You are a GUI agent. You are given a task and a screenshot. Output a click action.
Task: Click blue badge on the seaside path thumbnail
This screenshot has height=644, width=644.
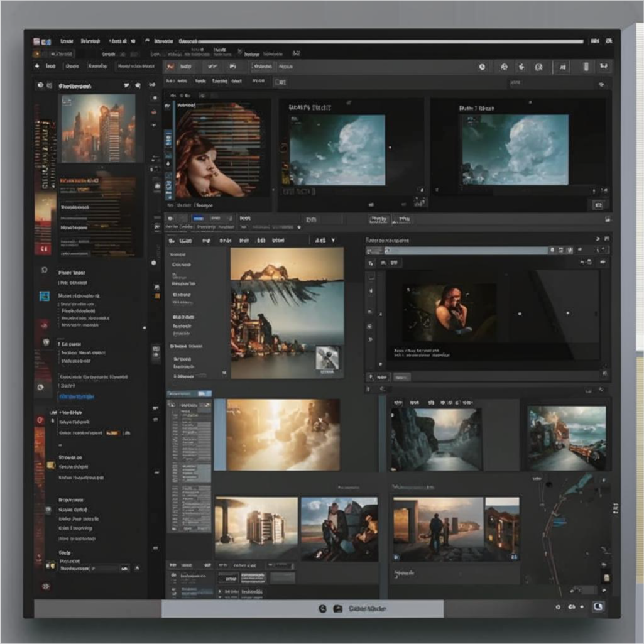pos(396,557)
